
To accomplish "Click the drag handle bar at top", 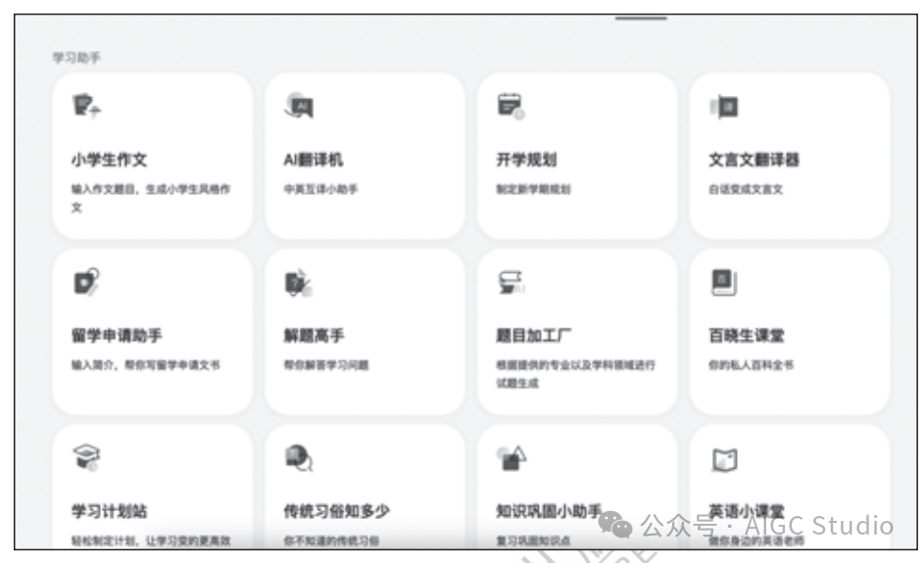I will [641, 19].
